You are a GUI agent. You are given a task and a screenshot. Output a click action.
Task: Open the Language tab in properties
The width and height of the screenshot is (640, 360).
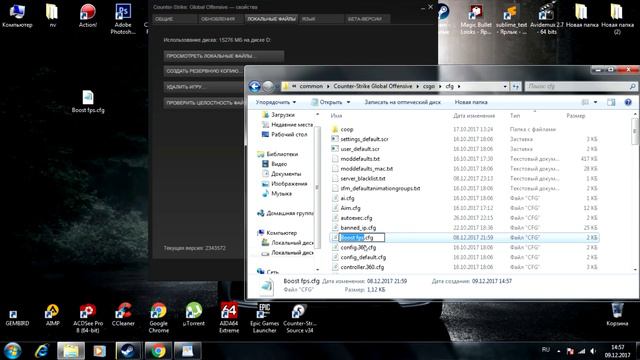coord(321,19)
